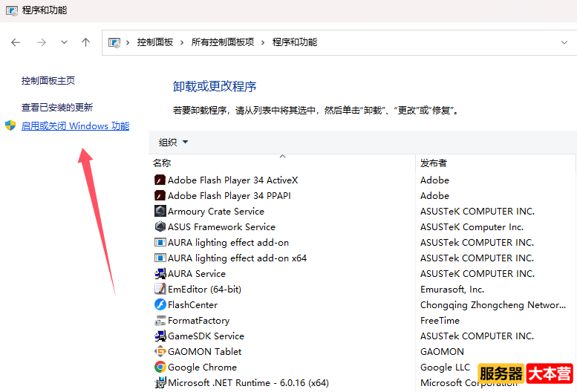Image resolution: width=577 pixels, height=392 pixels.
Task: Click publisher GAOMON
Action: 442,352
